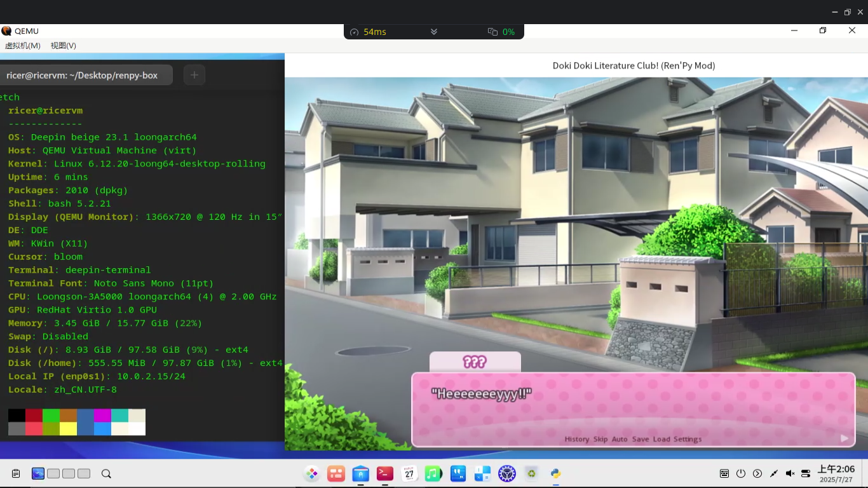This screenshot has height=488, width=868.
Task: Click Load in the game quick menu
Action: pyautogui.click(x=661, y=439)
